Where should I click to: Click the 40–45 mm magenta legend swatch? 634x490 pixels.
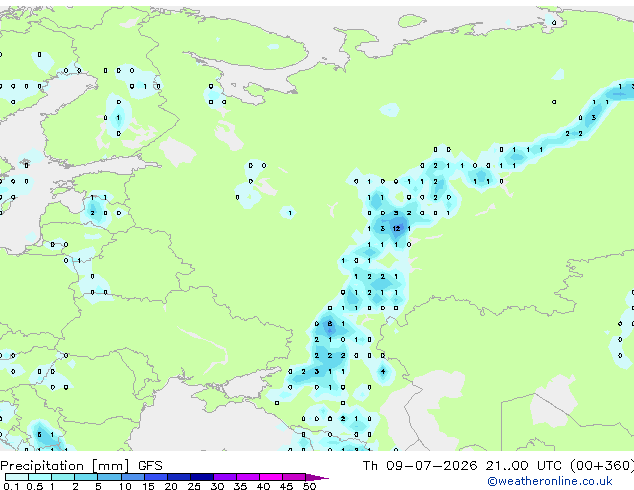tap(271, 477)
